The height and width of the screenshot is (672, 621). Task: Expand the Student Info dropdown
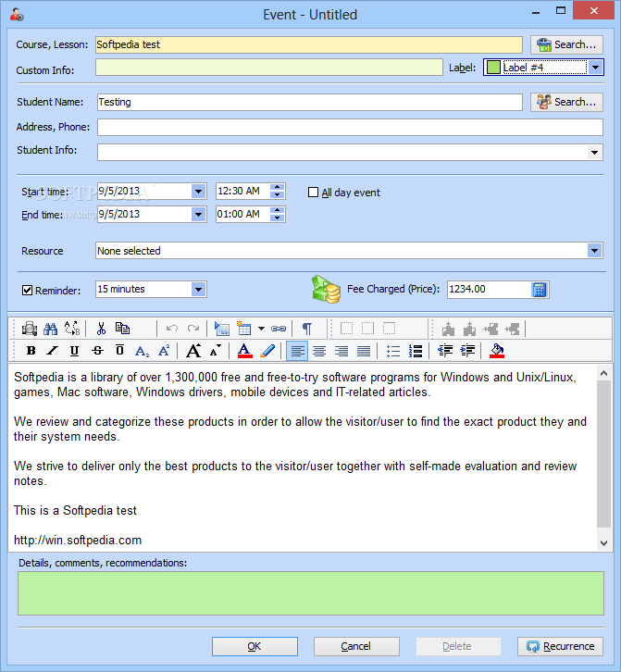pos(594,152)
